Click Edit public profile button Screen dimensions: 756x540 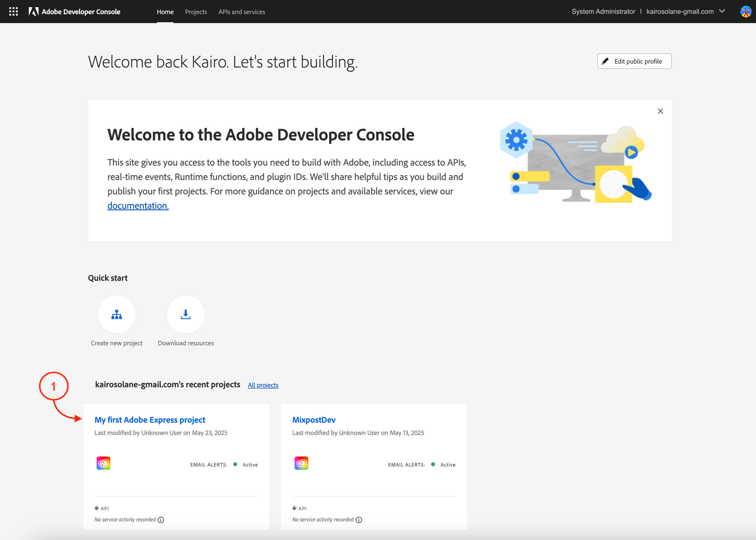(x=634, y=61)
